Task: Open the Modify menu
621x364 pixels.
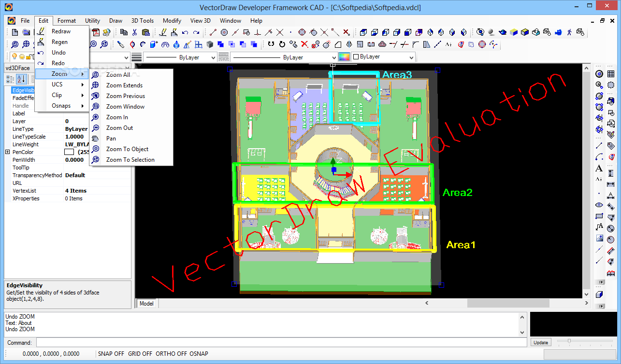Action: pyautogui.click(x=172, y=21)
